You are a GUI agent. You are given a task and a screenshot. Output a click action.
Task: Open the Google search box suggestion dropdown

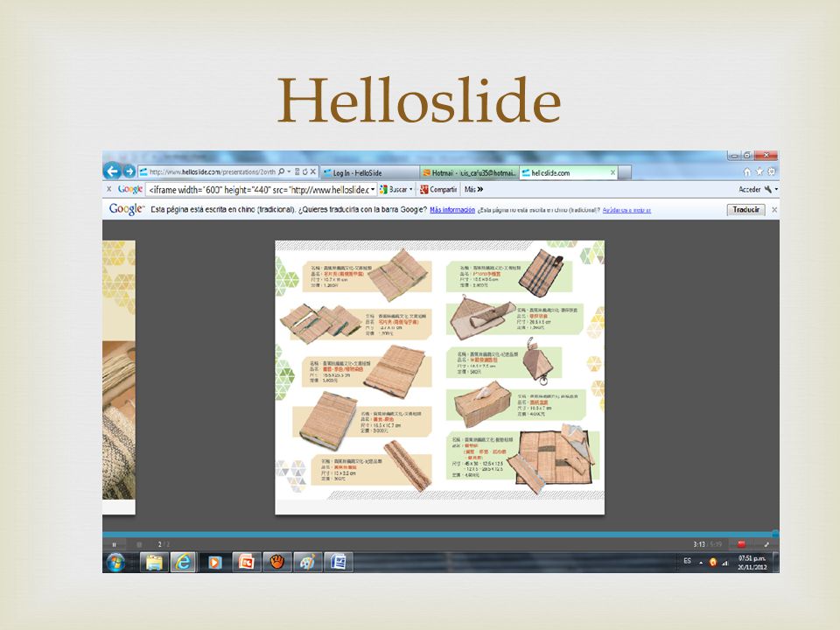coord(373,190)
